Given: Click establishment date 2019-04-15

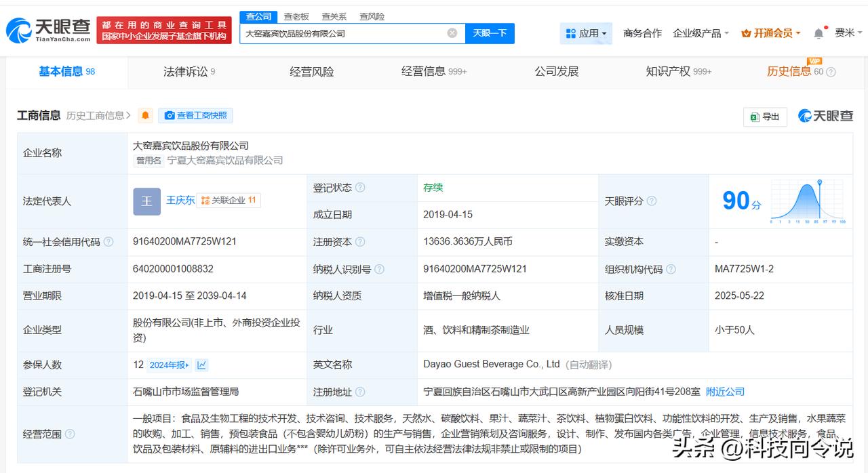Looking at the screenshot, I should (448, 215).
